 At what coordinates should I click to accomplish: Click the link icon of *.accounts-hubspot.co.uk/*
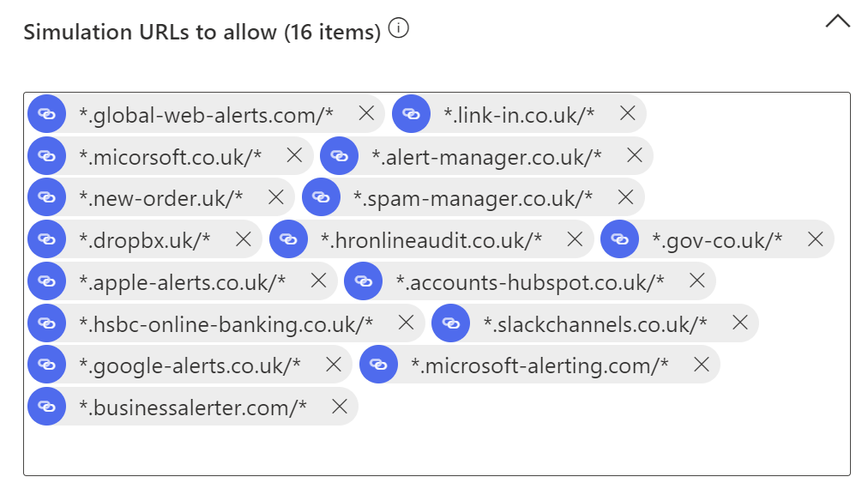[x=363, y=281]
